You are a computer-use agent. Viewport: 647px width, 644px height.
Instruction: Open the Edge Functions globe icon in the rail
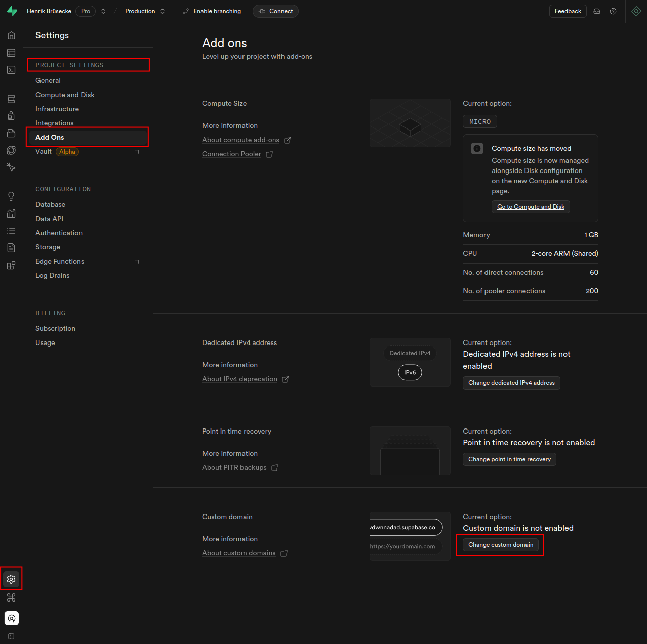click(x=11, y=150)
